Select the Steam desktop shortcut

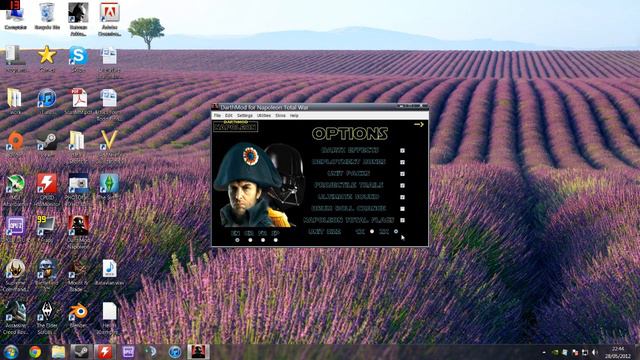(x=47, y=144)
